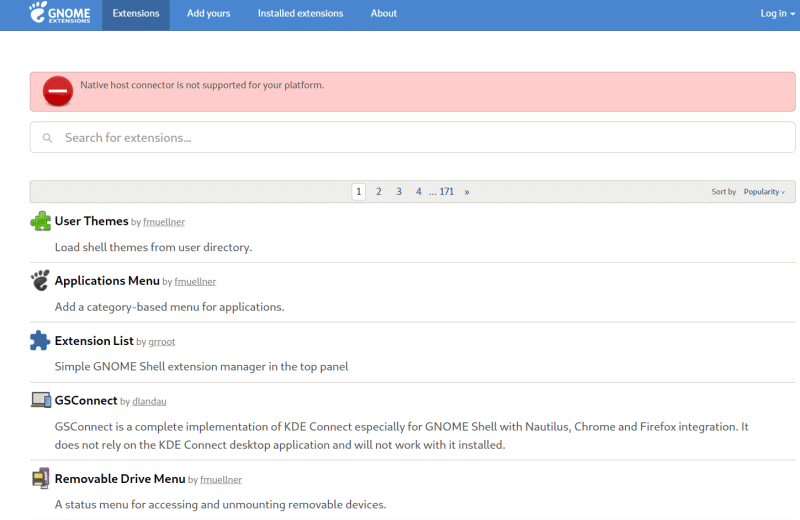
Task: Open author grroot's profile link
Action: click(x=162, y=342)
